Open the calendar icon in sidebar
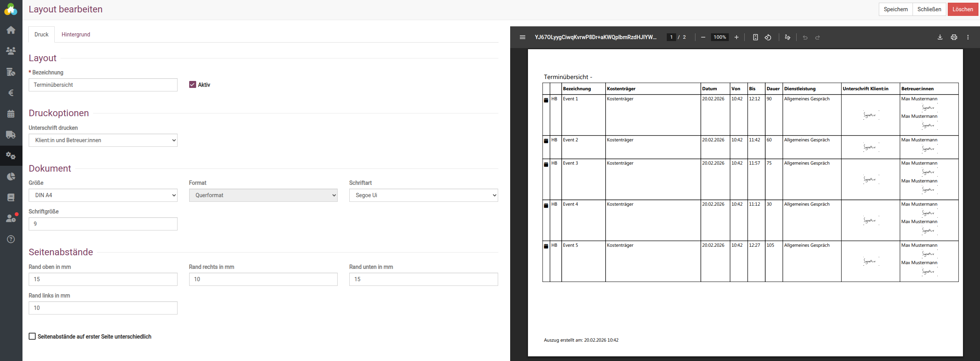This screenshot has width=980, height=361. [11, 114]
